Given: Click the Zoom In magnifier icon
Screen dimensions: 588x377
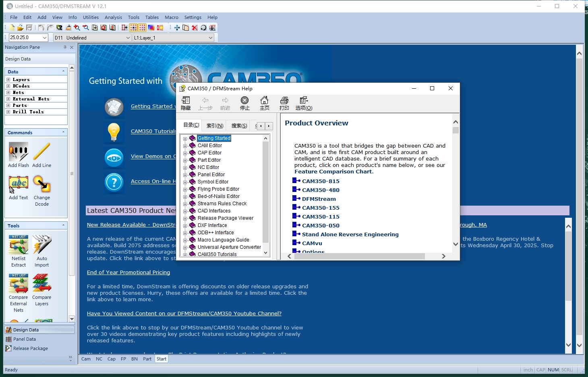Looking at the screenshot, I should 77,27.
